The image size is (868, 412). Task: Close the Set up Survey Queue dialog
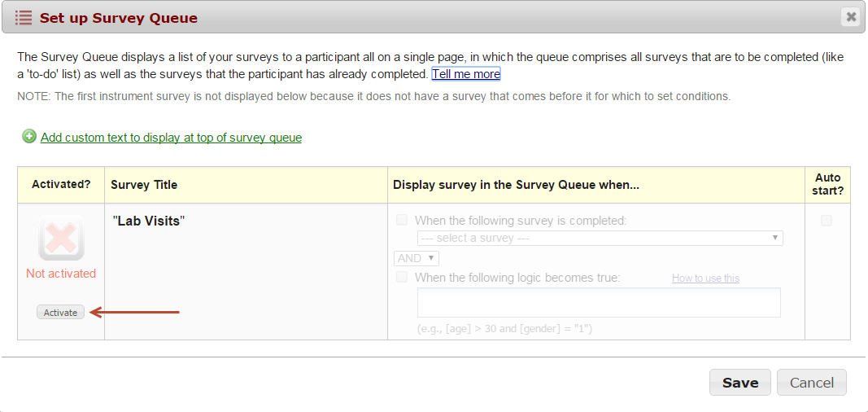click(851, 16)
